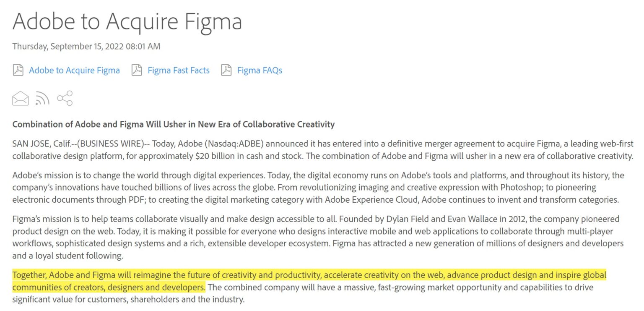Viewport: 644px width, 311px height.
Task: Click the RSS feed icon
Action: (42, 98)
